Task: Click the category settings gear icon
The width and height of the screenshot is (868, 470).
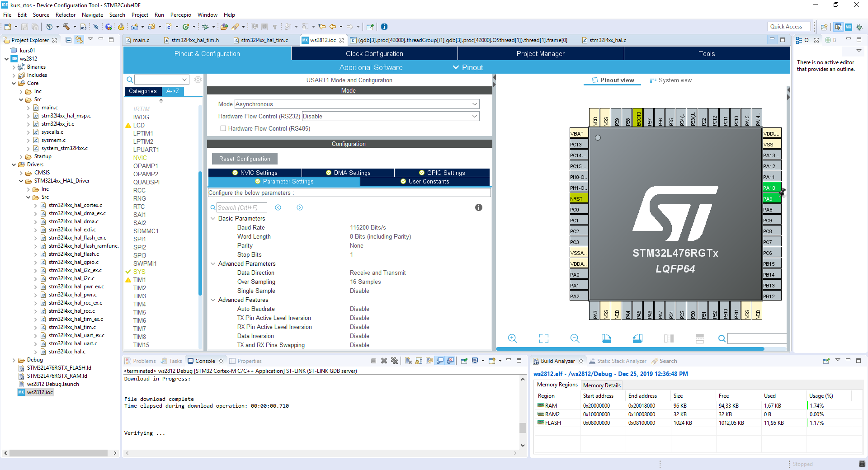Action: (x=198, y=80)
